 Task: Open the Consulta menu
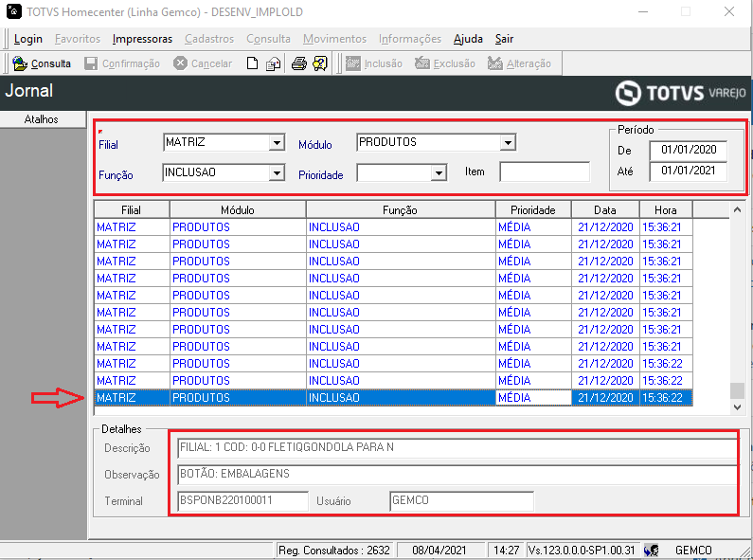pyautogui.click(x=268, y=39)
